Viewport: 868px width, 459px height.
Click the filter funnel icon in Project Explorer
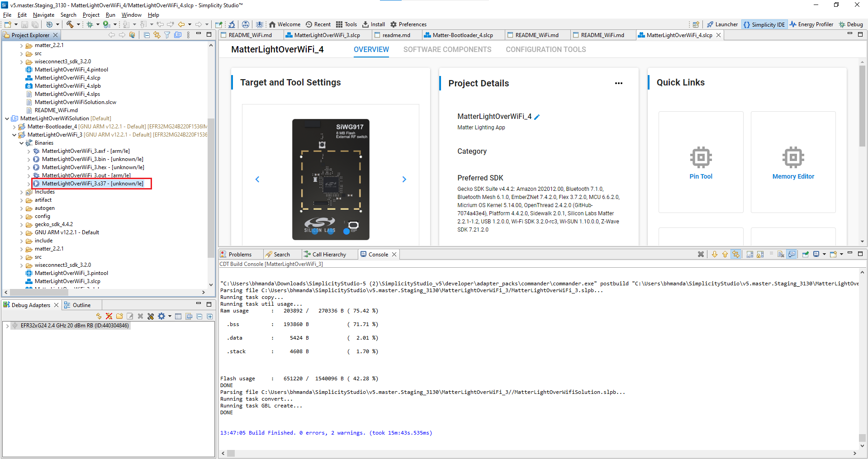(x=167, y=35)
